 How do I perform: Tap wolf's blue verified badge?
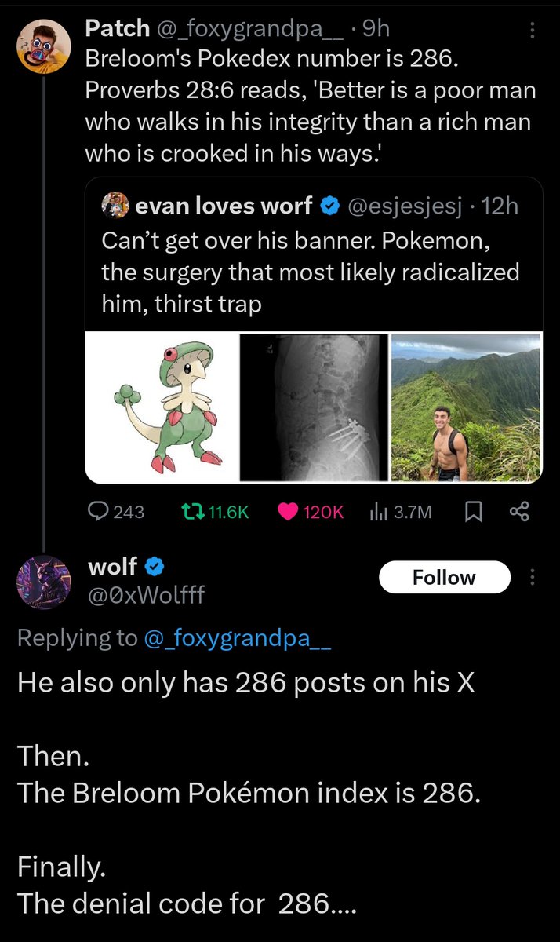tap(155, 565)
